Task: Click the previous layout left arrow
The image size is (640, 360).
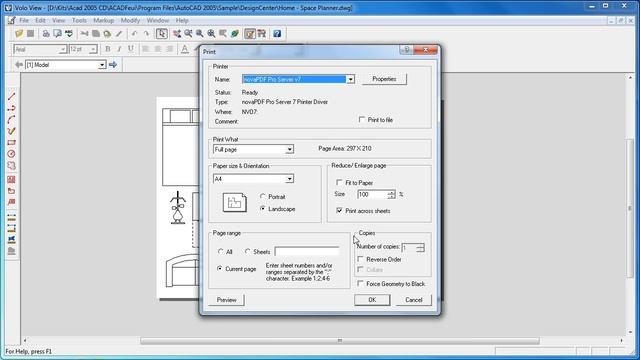Action: 19,64
